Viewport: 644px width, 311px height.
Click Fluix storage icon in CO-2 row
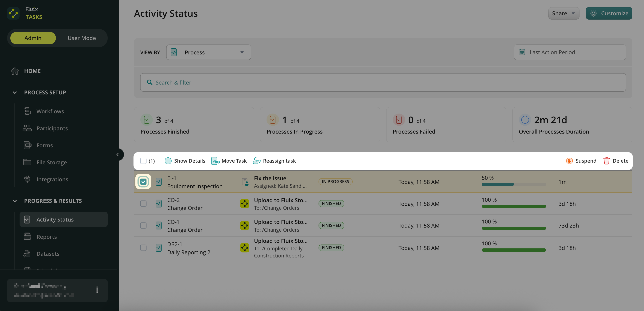[244, 204]
